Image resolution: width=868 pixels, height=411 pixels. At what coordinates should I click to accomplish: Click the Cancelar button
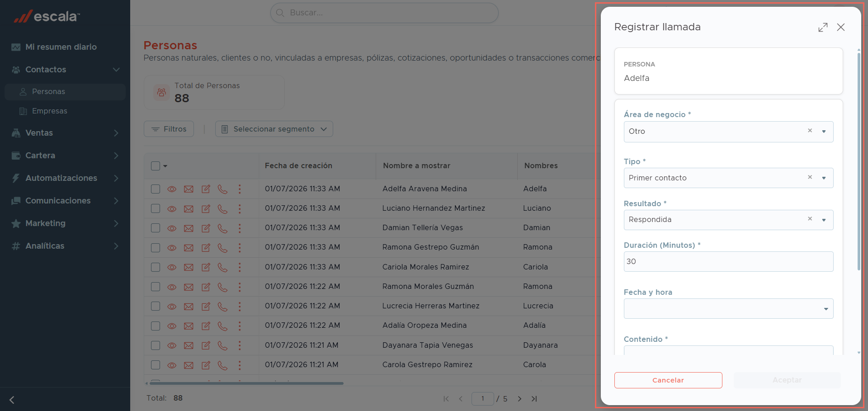pos(668,380)
